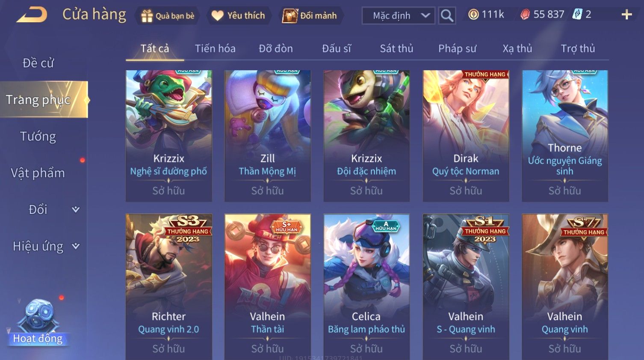This screenshot has width=644, height=360.
Task: Switch to the Sát thủ tab
Action: pyautogui.click(x=396, y=48)
